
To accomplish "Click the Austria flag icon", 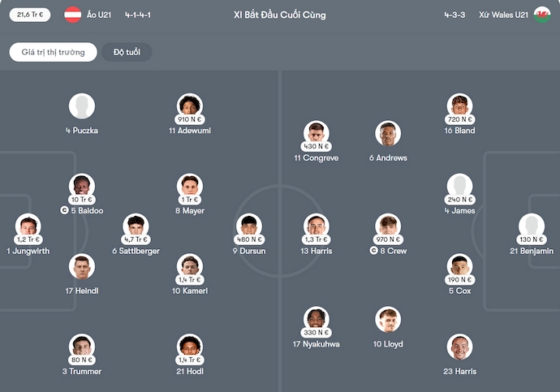I will (x=72, y=15).
